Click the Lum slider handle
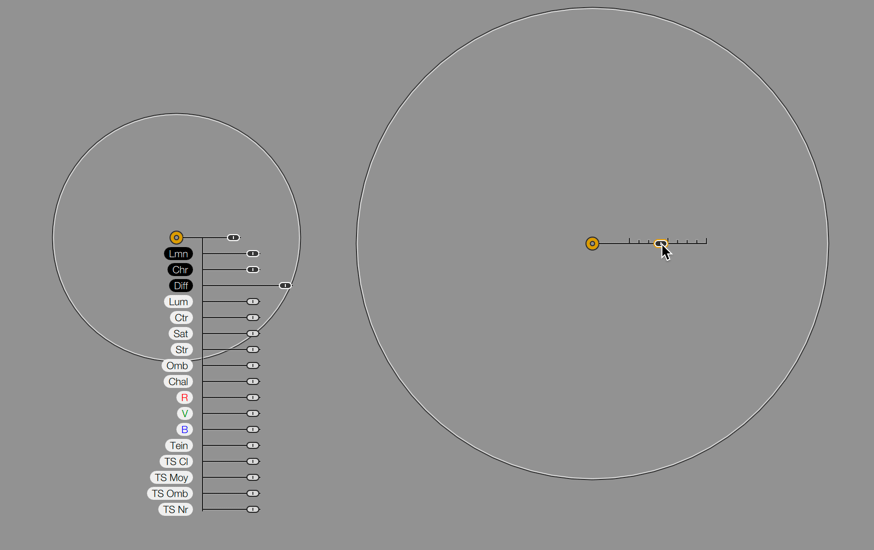The width and height of the screenshot is (874, 550). click(253, 301)
